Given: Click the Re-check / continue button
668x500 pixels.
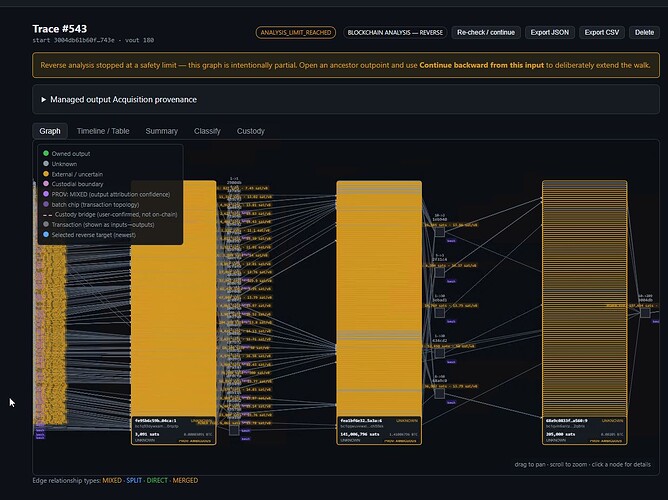Looking at the screenshot, I should (x=486, y=32).
